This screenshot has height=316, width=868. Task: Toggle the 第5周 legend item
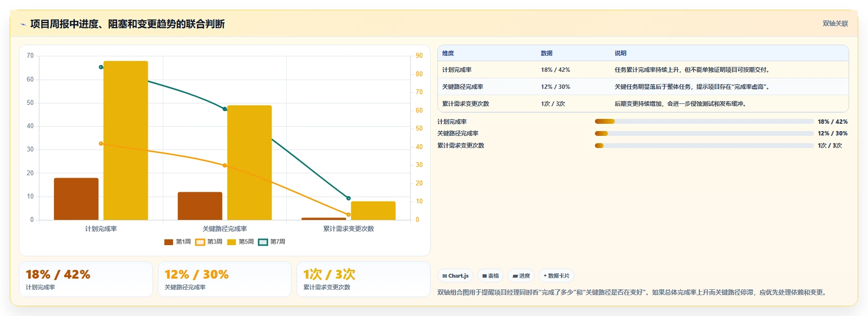(x=241, y=242)
